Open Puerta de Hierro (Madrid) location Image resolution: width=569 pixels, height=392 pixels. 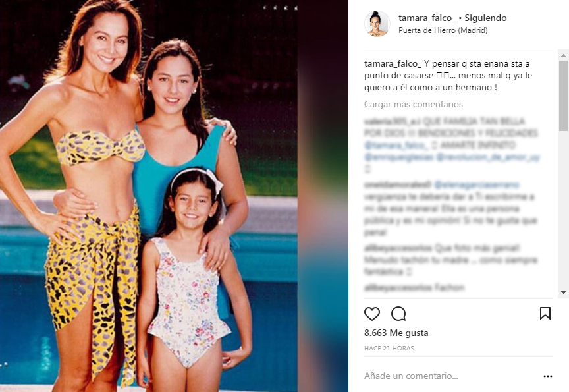443,30
